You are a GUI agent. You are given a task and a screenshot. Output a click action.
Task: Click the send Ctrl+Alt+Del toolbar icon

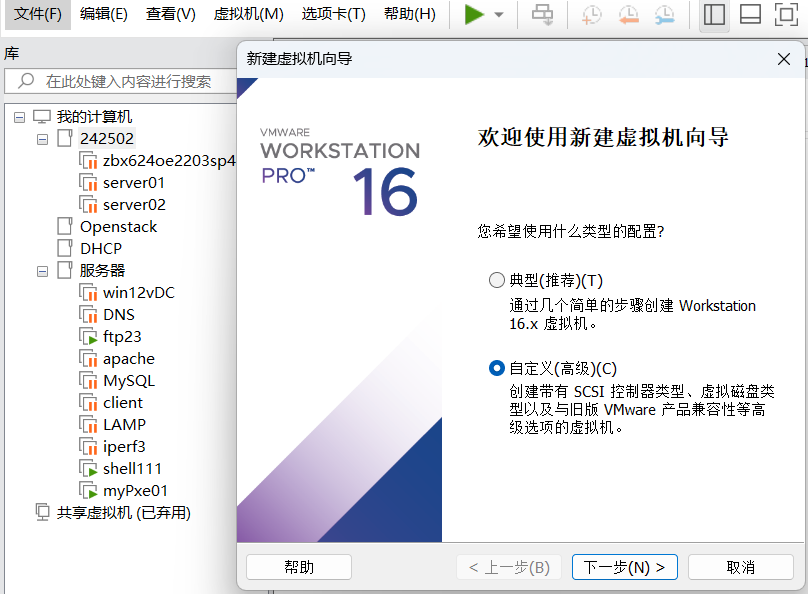click(543, 14)
